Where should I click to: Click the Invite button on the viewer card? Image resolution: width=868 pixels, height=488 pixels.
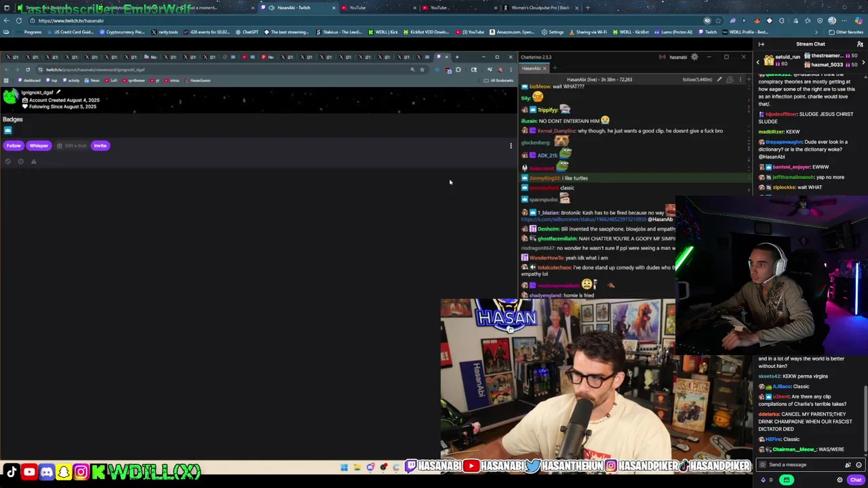(x=100, y=146)
